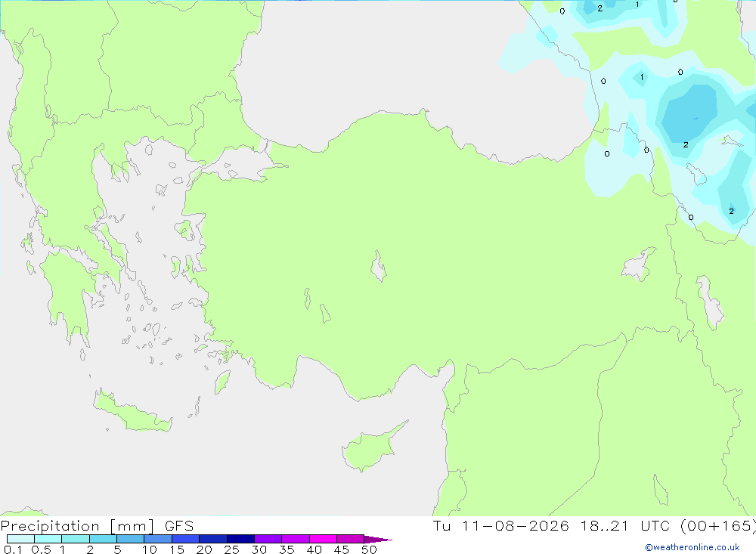This screenshot has height=554, width=756.
Task: Pick the 35–40 mm legend swatch
Action: pos(296,539)
